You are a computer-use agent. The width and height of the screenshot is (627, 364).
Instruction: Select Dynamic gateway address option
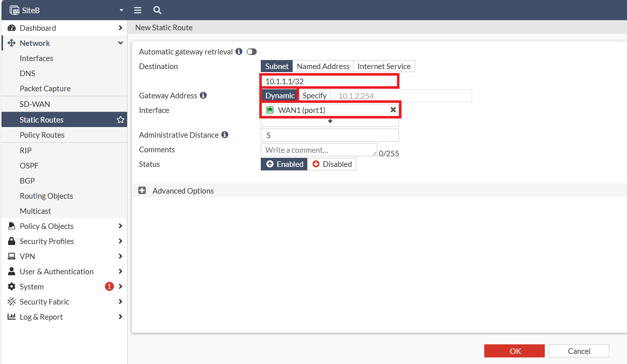tap(280, 95)
